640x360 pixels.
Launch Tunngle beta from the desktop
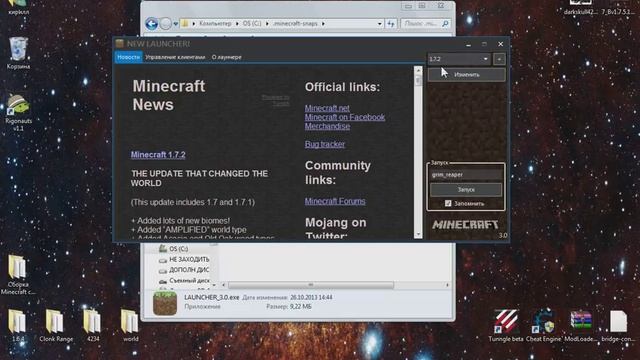[x=506, y=325]
